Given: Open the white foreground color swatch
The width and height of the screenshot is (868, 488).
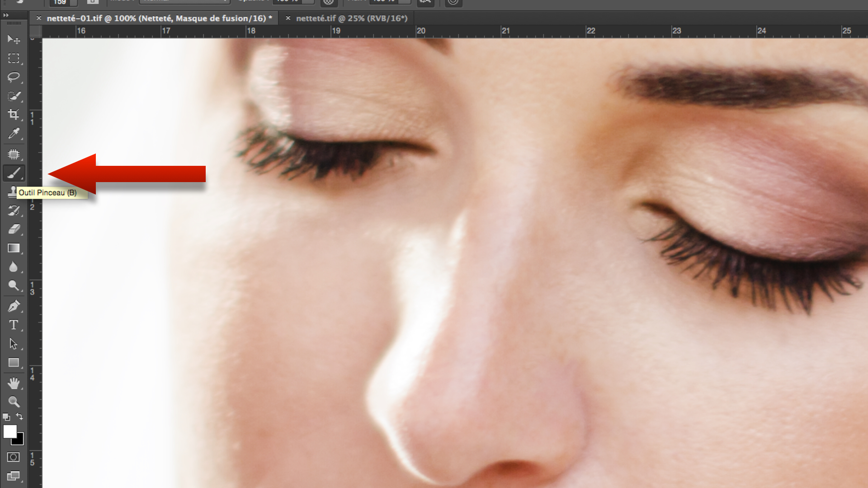Looking at the screenshot, I should pyautogui.click(x=9, y=431).
